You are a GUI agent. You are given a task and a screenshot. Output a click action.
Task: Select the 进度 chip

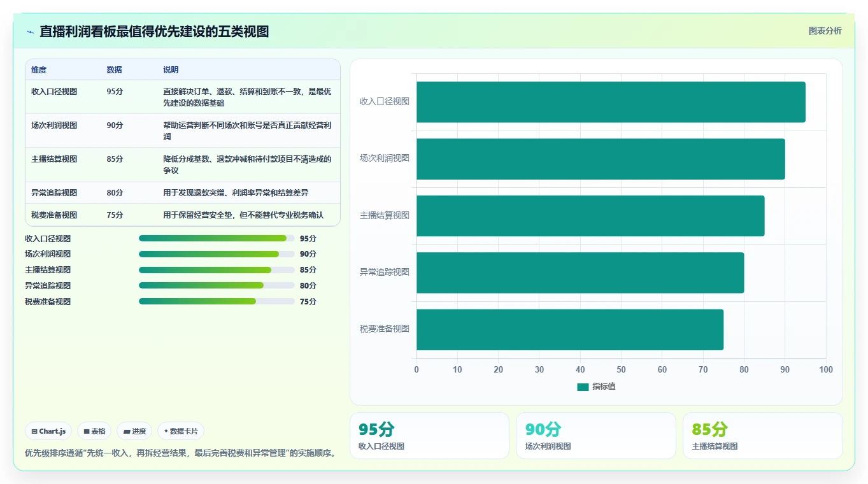(134, 431)
